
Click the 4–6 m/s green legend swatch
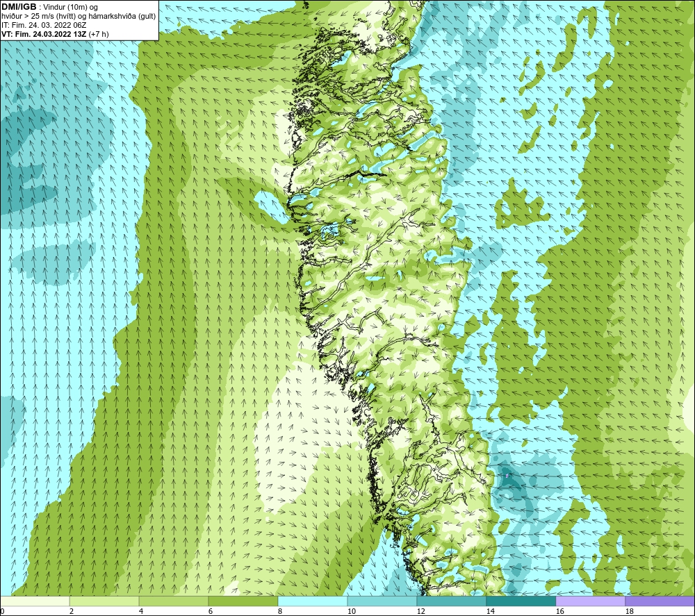(x=174, y=601)
